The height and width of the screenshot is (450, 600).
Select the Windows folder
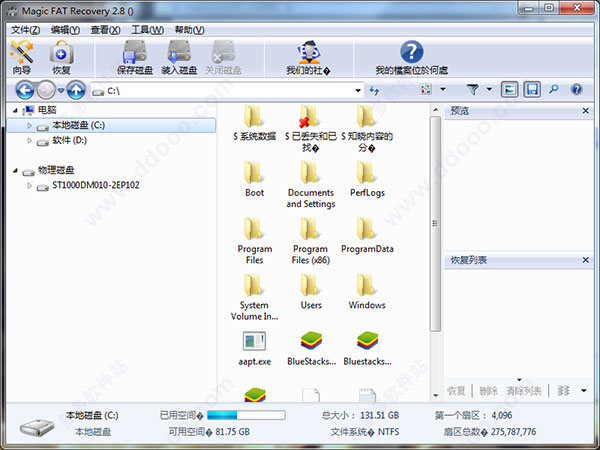point(367,292)
